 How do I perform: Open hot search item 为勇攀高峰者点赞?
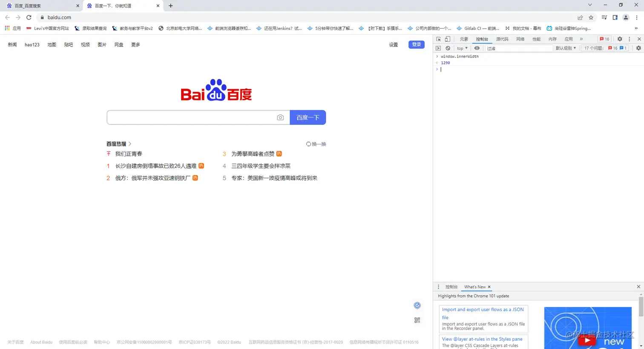pyautogui.click(x=253, y=154)
